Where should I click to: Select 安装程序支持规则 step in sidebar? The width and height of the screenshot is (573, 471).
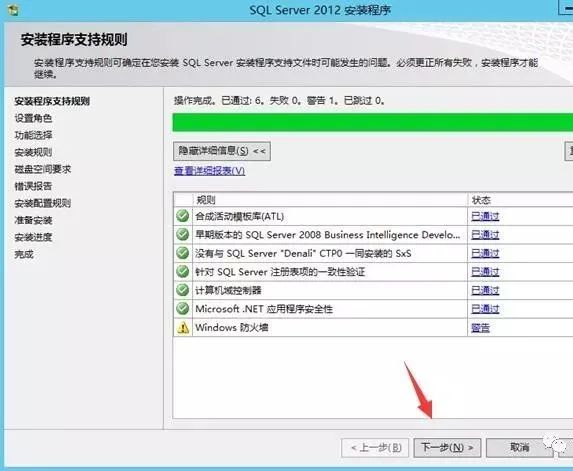coord(52,101)
